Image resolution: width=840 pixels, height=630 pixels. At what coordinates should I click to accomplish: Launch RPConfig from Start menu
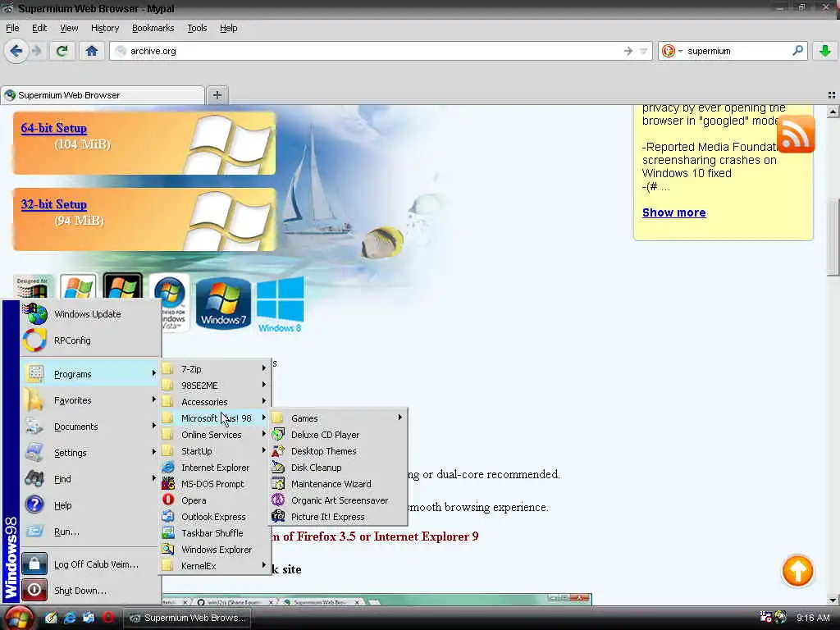90,340
